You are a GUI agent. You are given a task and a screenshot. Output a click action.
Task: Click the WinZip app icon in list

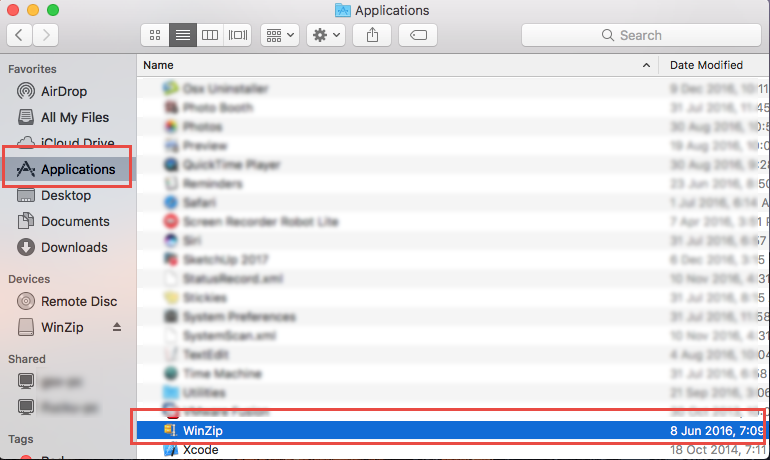point(170,431)
